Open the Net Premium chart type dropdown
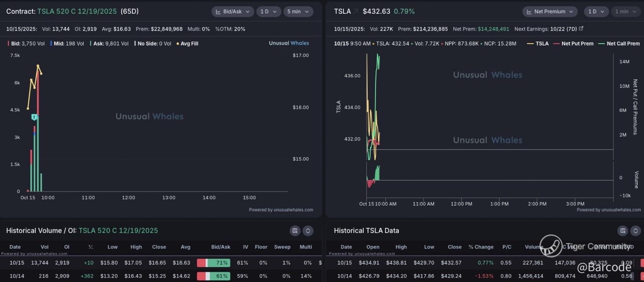644x282 pixels. point(550,12)
